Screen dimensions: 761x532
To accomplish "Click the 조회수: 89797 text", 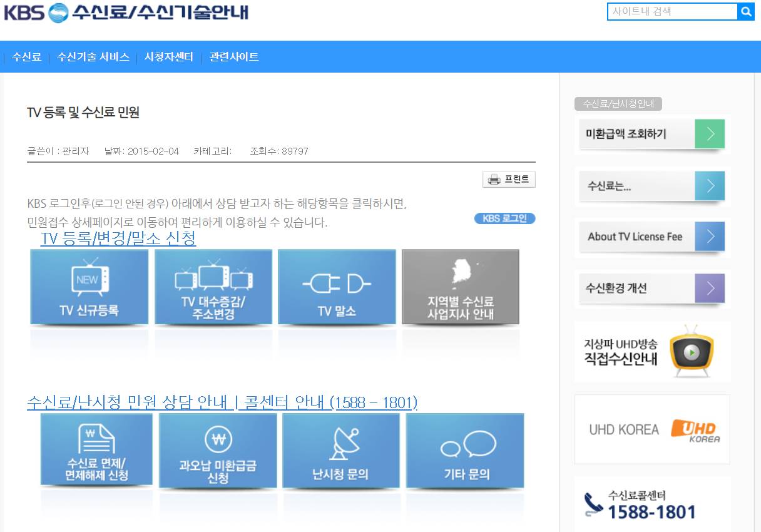I will [x=279, y=151].
